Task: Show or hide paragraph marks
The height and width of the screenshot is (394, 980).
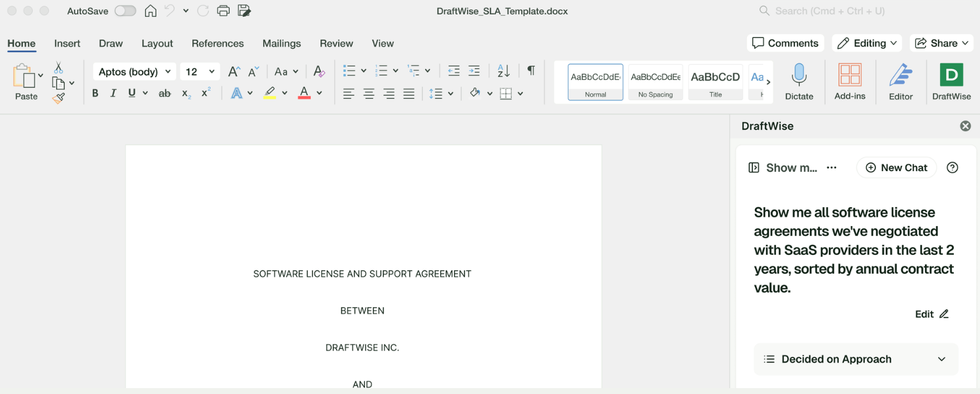Action: [531, 71]
